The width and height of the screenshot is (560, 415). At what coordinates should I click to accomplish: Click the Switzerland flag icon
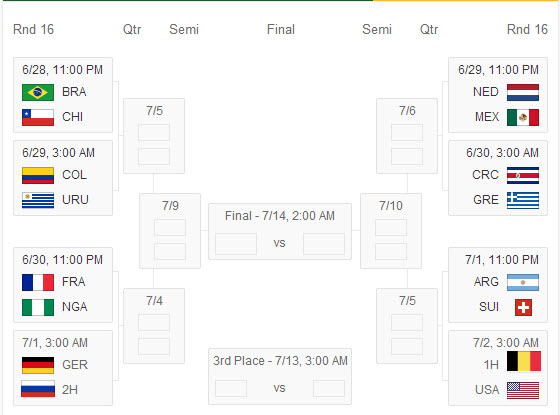(x=523, y=308)
